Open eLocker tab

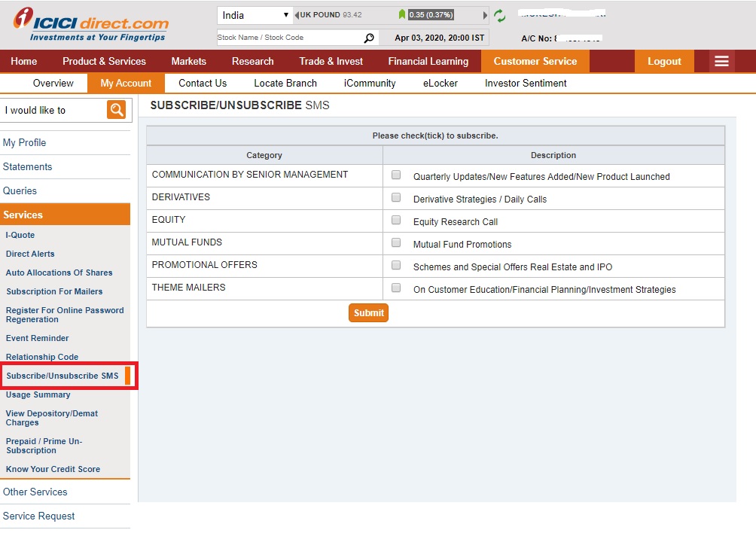(x=440, y=84)
